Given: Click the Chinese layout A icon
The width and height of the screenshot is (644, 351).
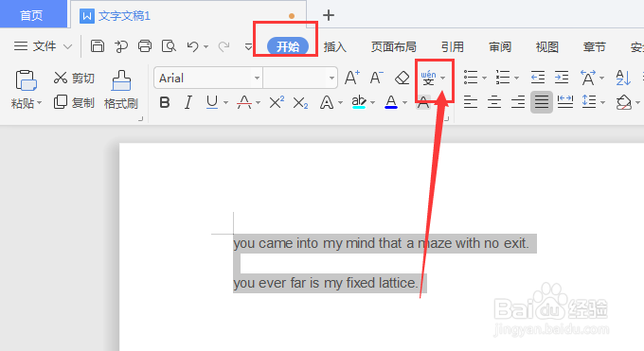Looking at the screenshot, I should [x=588, y=78].
